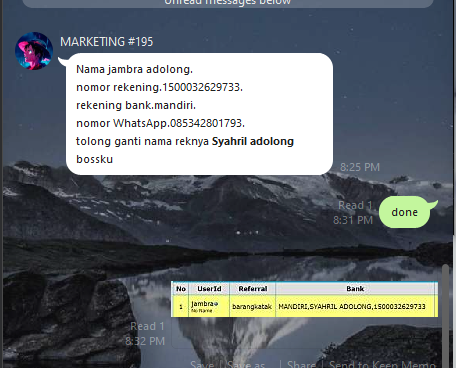The image size is (456, 368).
Task: Click the Save as link under image
Action: click(x=246, y=364)
